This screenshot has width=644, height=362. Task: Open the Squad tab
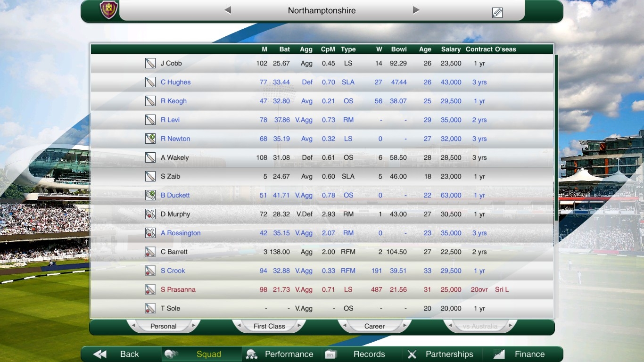[x=201, y=354]
